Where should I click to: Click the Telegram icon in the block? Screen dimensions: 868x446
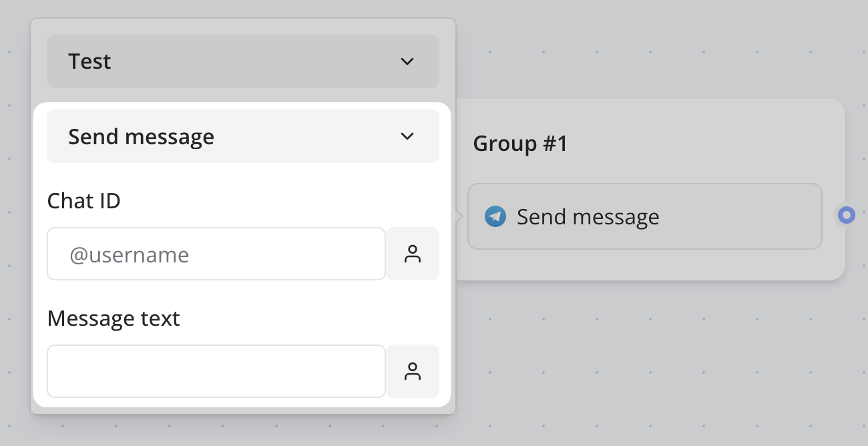[x=495, y=216]
